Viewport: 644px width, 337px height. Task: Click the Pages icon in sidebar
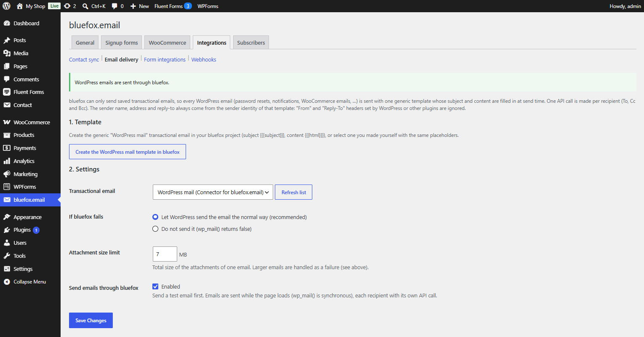(x=7, y=66)
